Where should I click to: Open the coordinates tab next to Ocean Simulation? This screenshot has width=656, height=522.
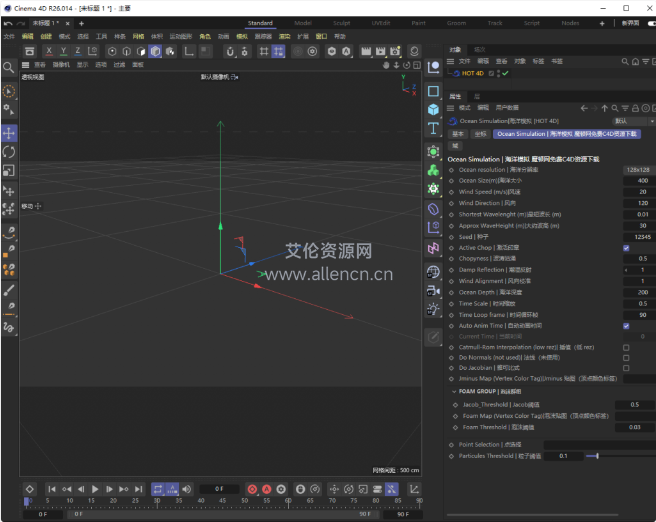(x=480, y=134)
